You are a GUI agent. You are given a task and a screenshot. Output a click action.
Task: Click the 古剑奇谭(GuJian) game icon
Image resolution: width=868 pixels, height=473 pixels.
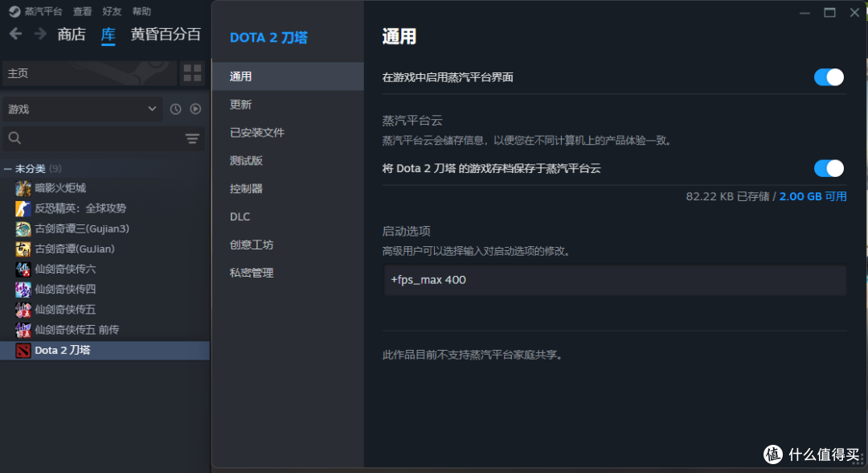pos(23,249)
